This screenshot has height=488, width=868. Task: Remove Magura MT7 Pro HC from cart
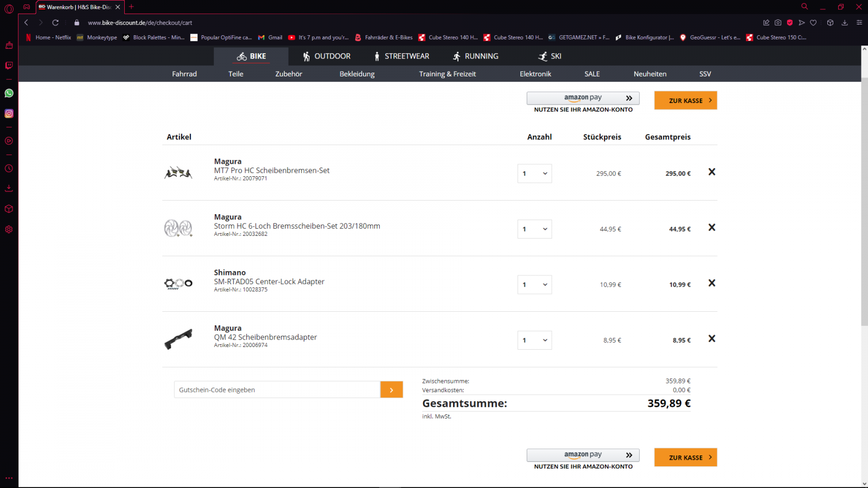point(712,172)
